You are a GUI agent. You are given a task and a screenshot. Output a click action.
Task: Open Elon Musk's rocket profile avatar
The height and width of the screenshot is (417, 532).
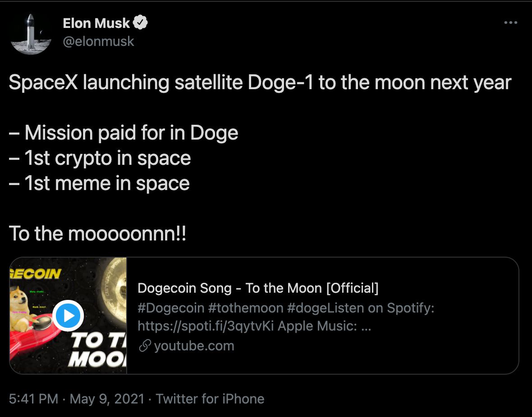(x=30, y=33)
